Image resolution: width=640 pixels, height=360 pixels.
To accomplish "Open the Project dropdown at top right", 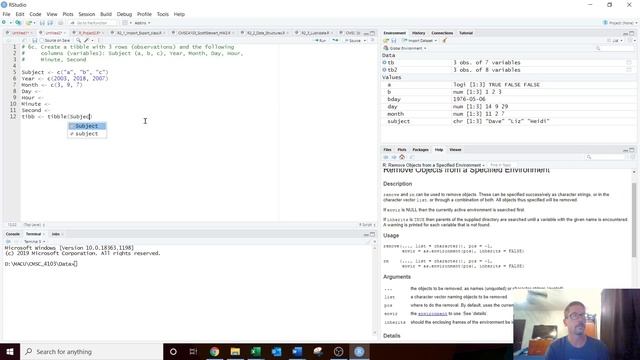I will [x=620, y=23].
